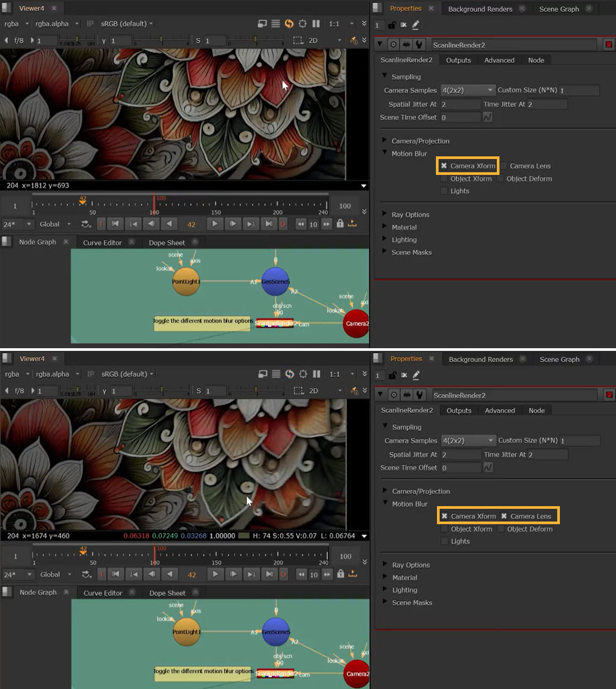Click the red node color swatch, upper ScanlineRender2
The image size is (616, 689).
coord(609,45)
